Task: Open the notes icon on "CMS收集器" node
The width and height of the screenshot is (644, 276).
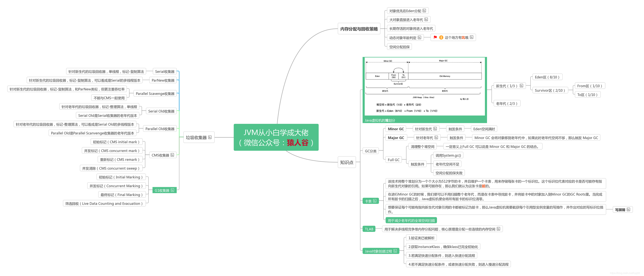Action: (x=172, y=155)
